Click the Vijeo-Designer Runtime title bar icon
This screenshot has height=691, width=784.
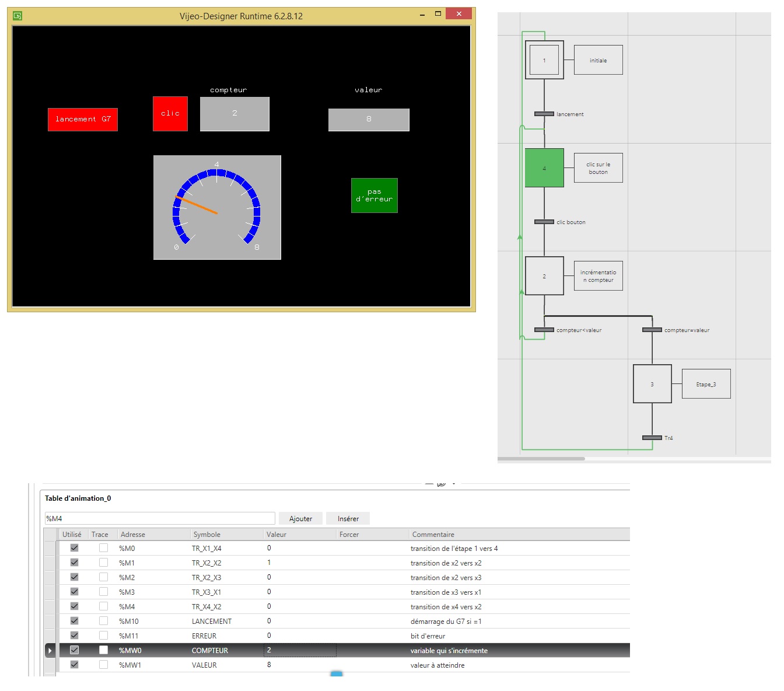pyautogui.click(x=17, y=16)
